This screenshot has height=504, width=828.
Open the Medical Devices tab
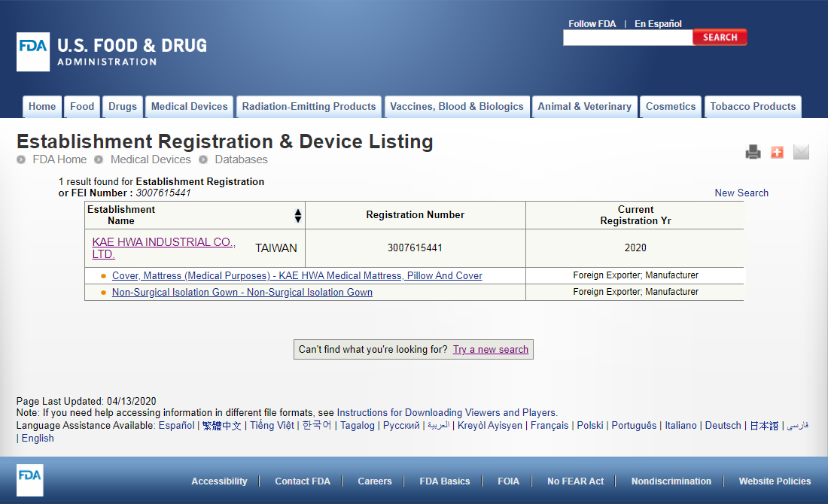[190, 107]
